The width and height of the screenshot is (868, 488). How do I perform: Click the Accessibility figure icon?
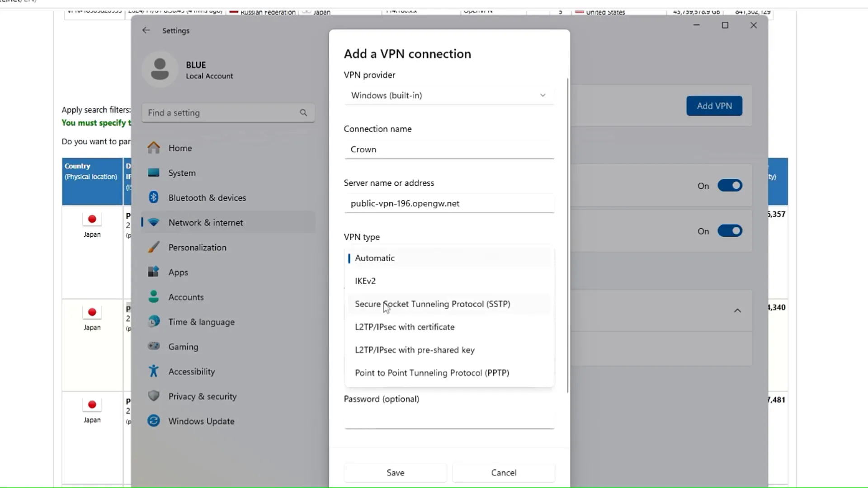154,371
